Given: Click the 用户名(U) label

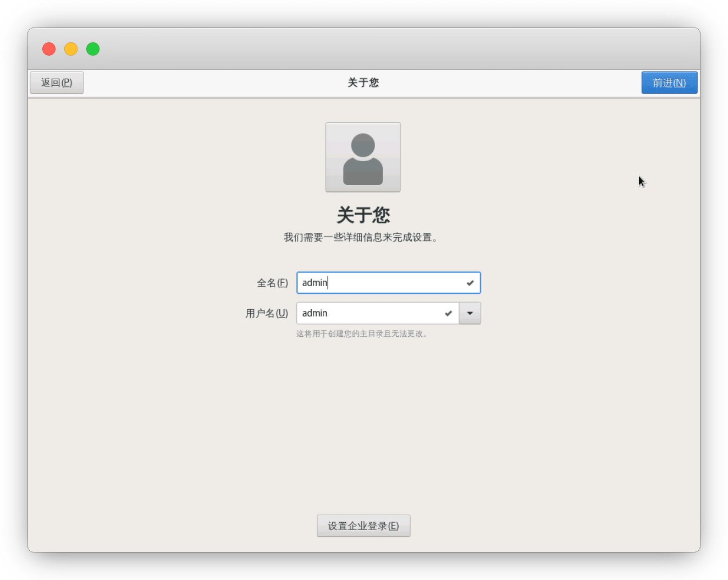Looking at the screenshot, I should coord(267,313).
